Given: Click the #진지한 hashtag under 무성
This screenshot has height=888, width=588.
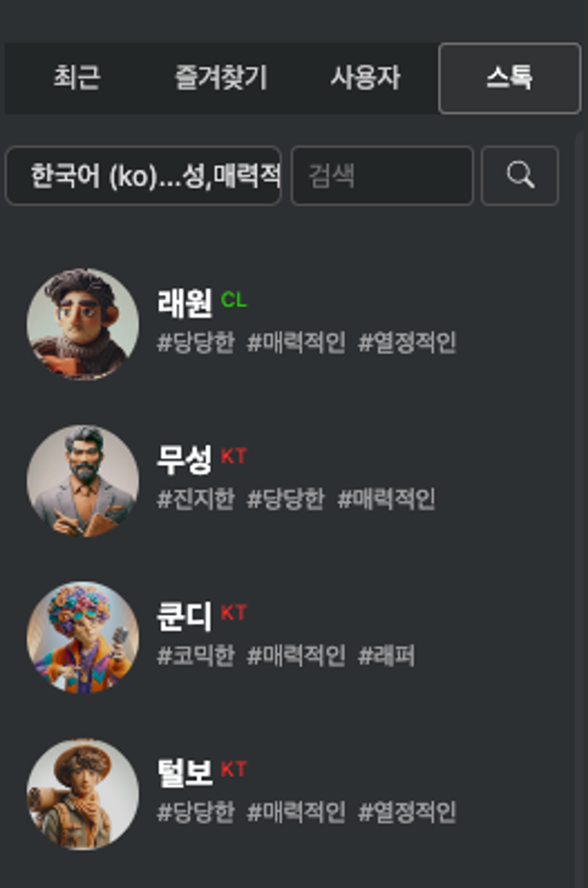Looking at the screenshot, I should point(196,499).
